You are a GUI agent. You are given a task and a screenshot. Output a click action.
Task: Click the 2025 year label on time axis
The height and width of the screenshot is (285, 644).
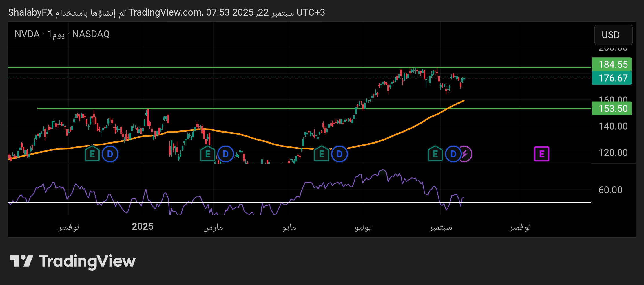point(143,226)
